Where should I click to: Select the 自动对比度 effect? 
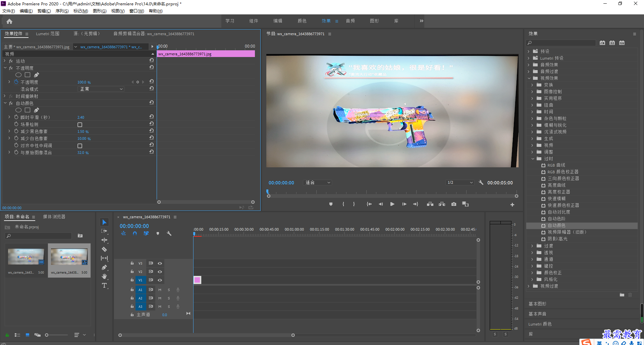559,212
